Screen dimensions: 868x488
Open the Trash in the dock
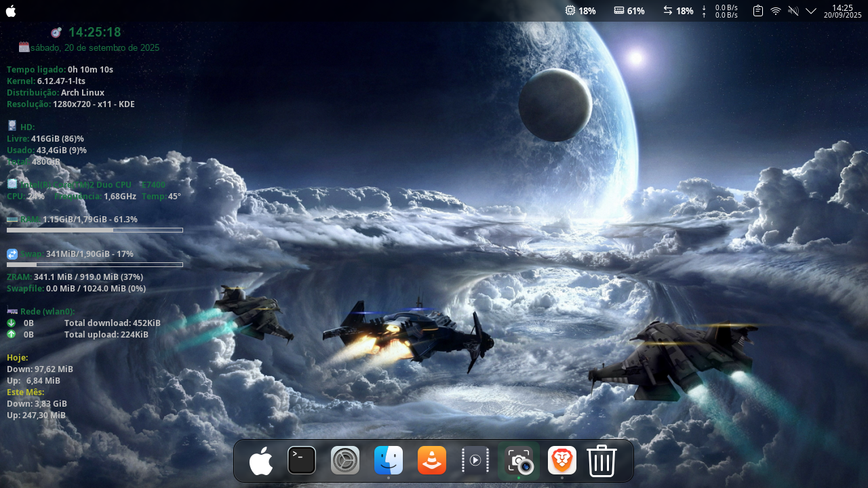coord(602,461)
